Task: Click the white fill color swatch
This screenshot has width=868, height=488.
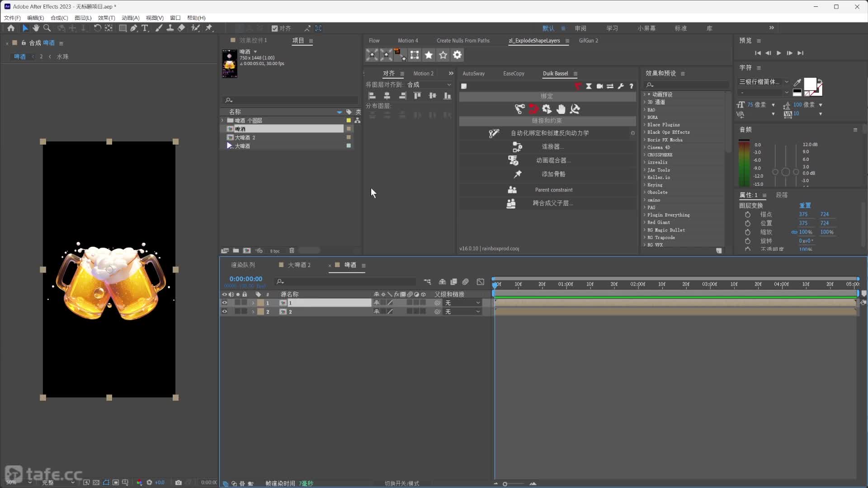Action: [x=810, y=84]
